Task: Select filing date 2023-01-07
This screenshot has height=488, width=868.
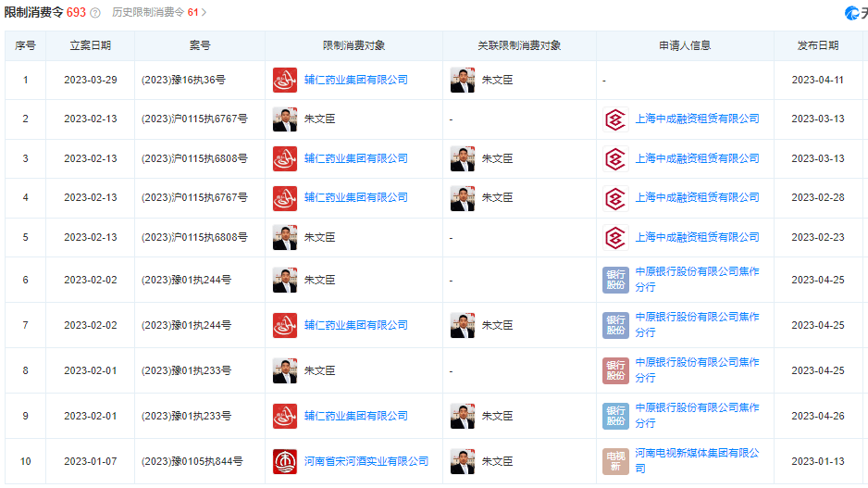Action: [91, 461]
